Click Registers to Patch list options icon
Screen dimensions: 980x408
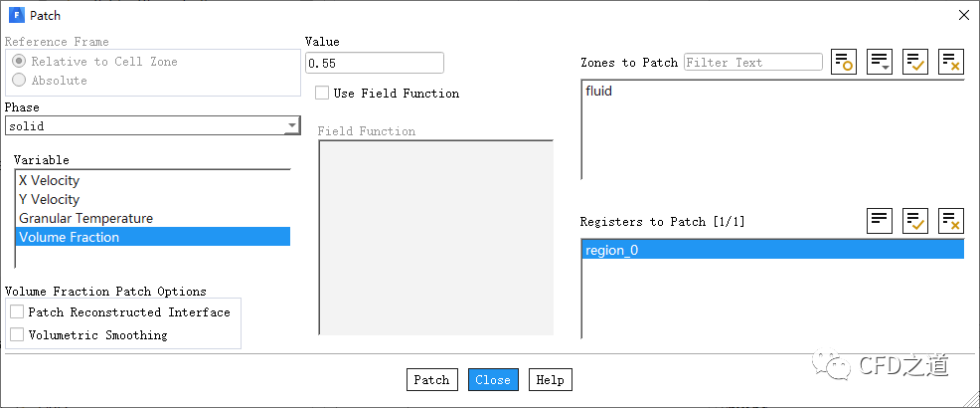(x=880, y=221)
